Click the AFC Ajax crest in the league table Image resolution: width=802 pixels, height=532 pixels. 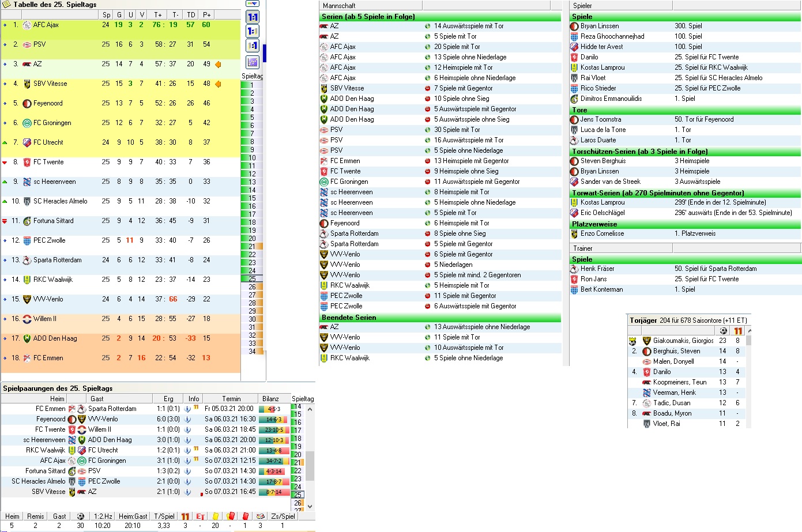[27, 25]
